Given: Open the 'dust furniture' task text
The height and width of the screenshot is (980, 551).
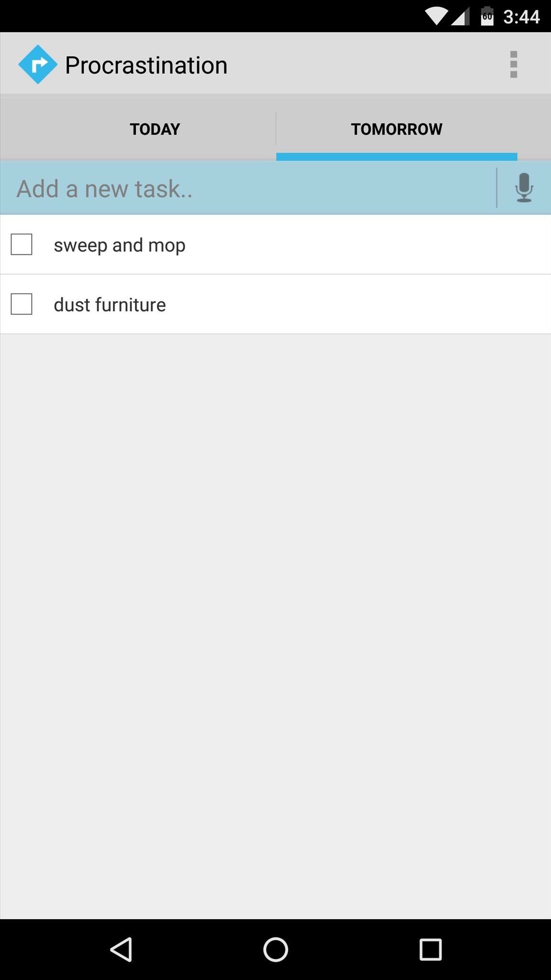Looking at the screenshot, I should coord(110,305).
